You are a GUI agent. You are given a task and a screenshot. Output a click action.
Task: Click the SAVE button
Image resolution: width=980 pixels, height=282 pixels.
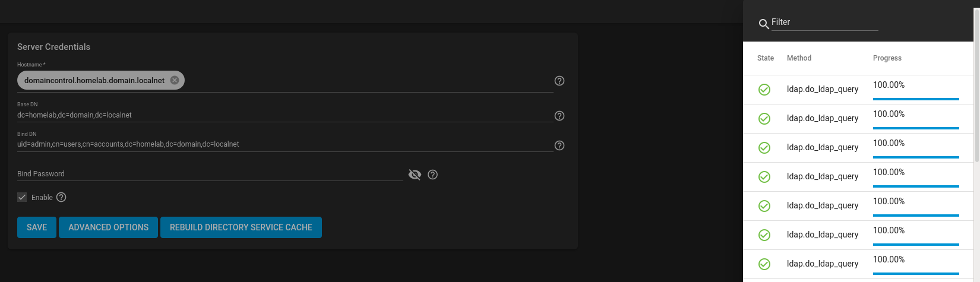tap(37, 227)
